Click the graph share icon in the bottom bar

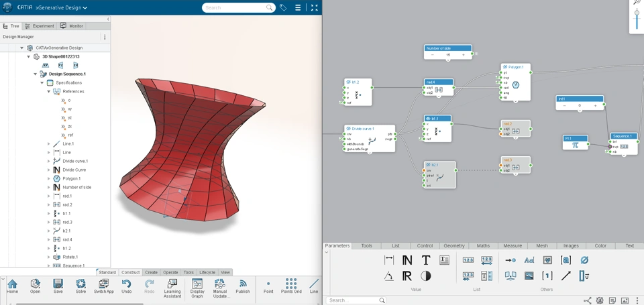(588, 300)
